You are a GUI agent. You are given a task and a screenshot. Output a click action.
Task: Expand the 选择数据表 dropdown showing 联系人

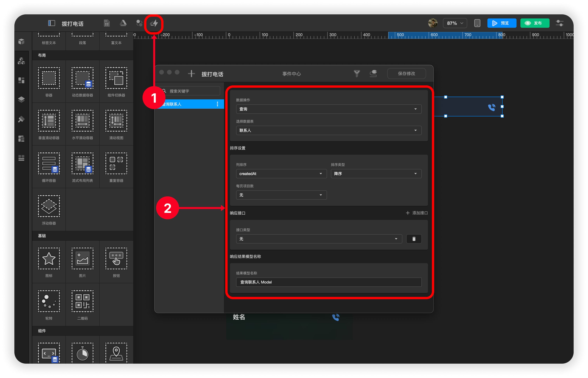click(328, 130)
